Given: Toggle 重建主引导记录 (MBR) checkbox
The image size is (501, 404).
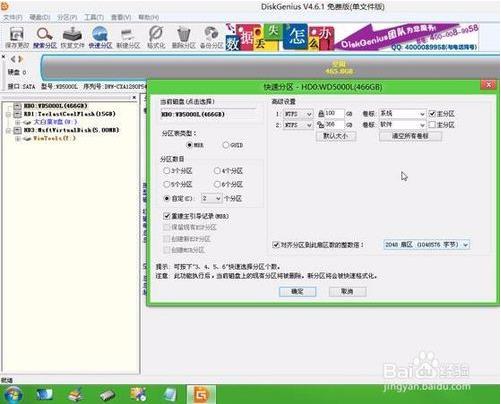Looking at the screenshot, I should (x=167, y=216).
